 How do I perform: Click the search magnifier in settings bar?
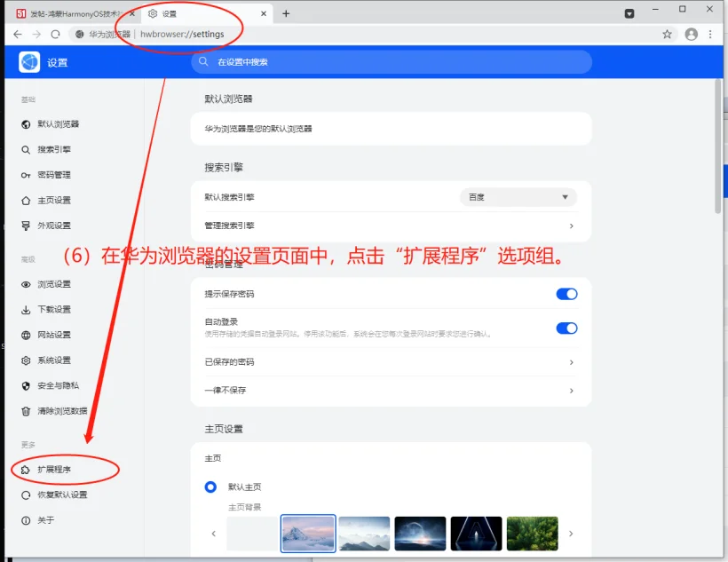coord(203,62)
